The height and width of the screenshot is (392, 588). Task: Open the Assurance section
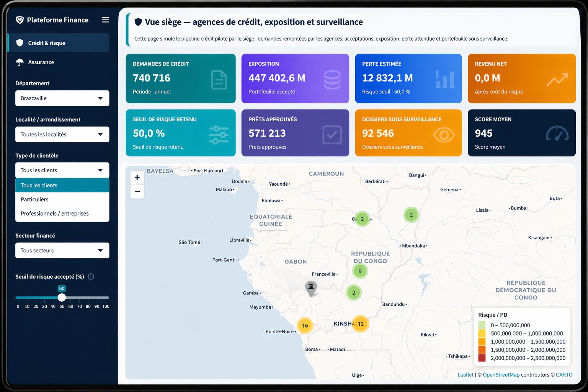(59, 62)
